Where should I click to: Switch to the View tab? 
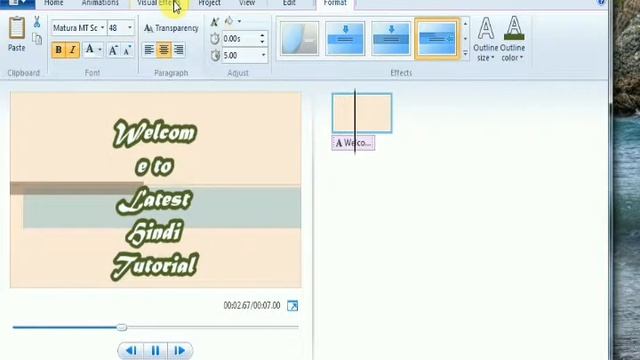coord(247,3)
